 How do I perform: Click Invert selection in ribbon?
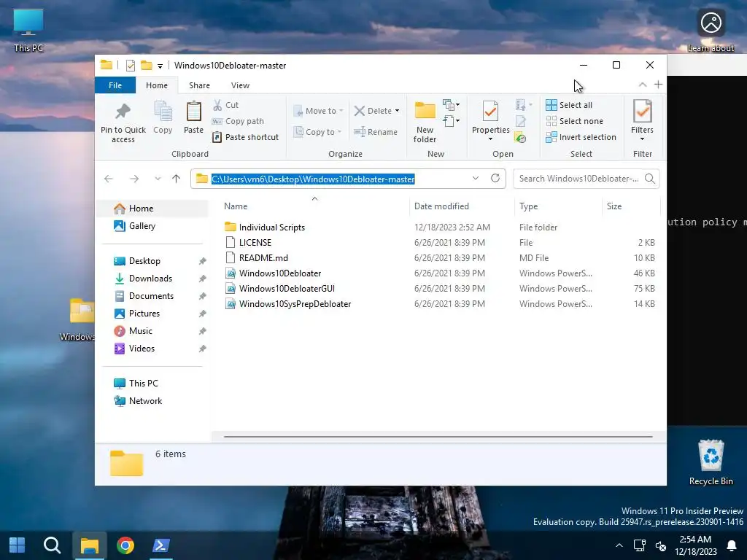click(x=581, y=137)
